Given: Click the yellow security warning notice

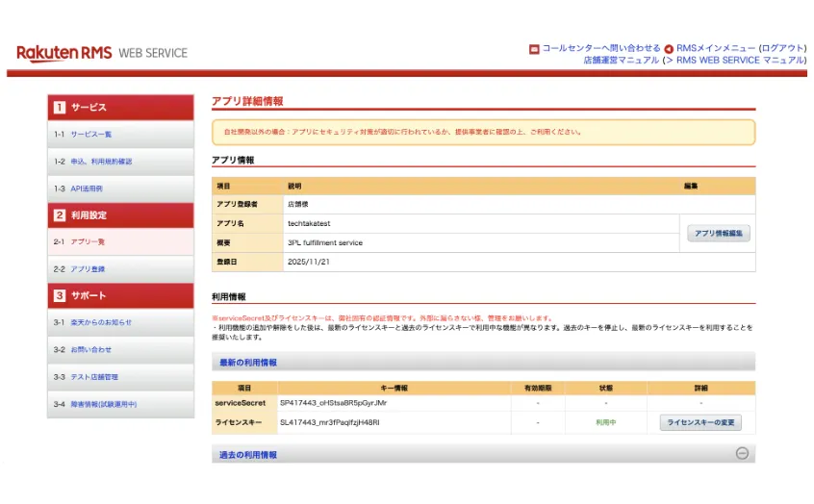Looking at the screenshot, I should pos(483,132).
